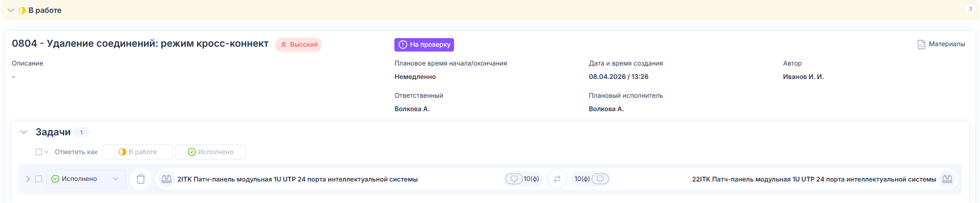Mark selected tasks as 'В работе'
Image resolution: width=980 pixels, height=203 pixels.
138,152
